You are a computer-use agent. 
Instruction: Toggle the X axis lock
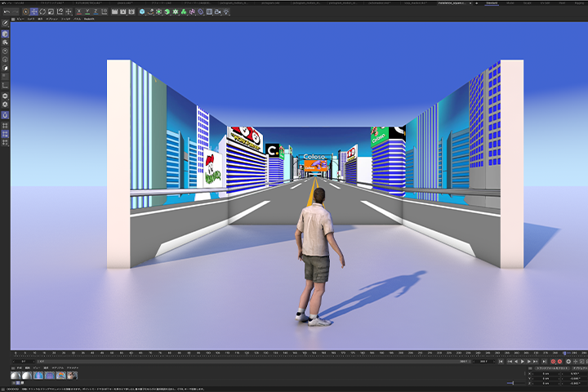pos(79,11)
